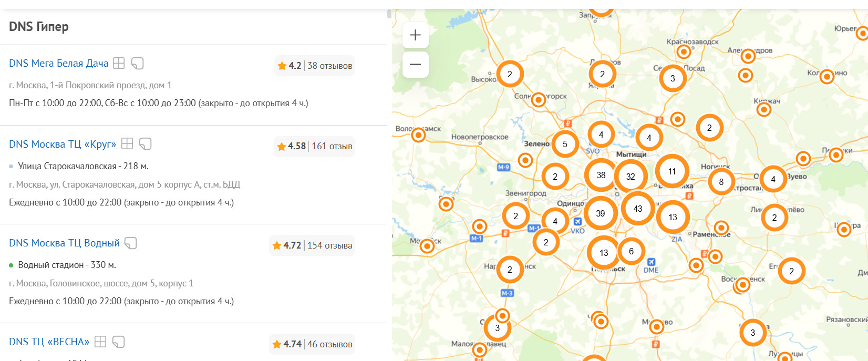Click the store marker at Кольчугино
This screenshot has height=361, width=868.
[x=827, y=77]
